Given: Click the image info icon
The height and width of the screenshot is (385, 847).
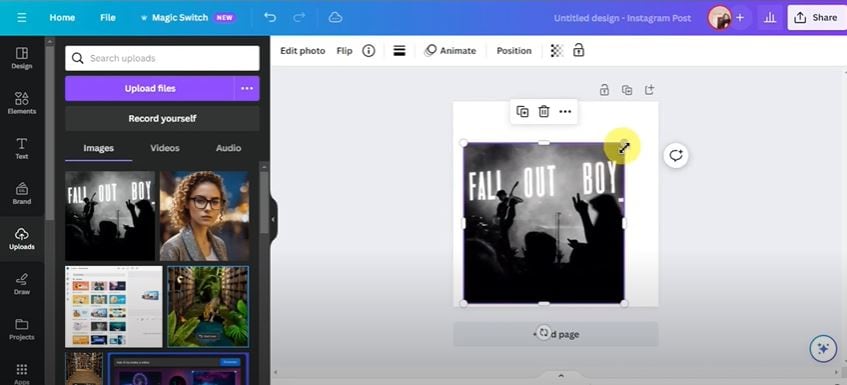Looking at the screenshot, I should [368, 51].
